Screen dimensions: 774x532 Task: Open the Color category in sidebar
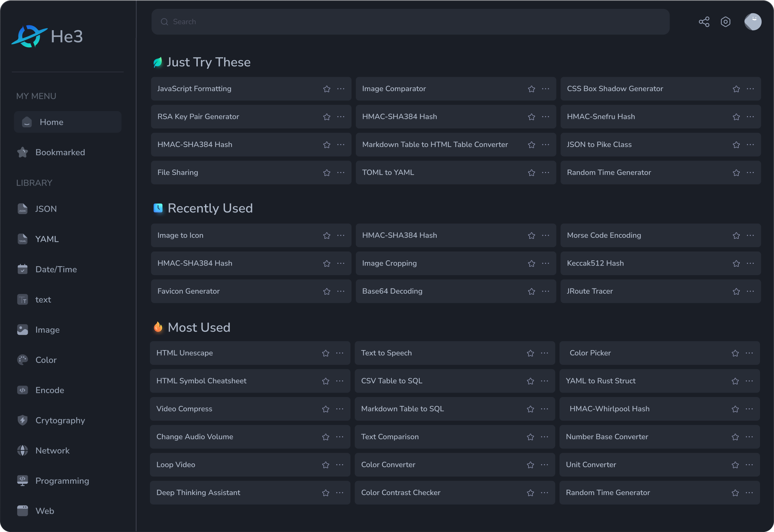tap(46, 360)
